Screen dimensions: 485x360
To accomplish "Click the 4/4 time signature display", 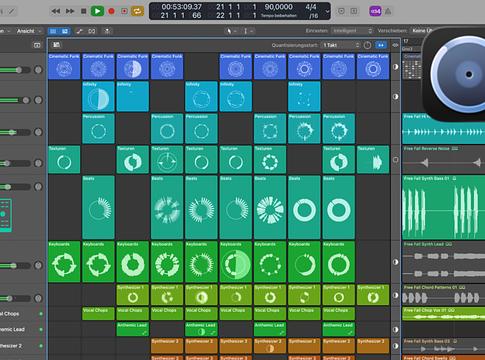I will coord(311,7).
